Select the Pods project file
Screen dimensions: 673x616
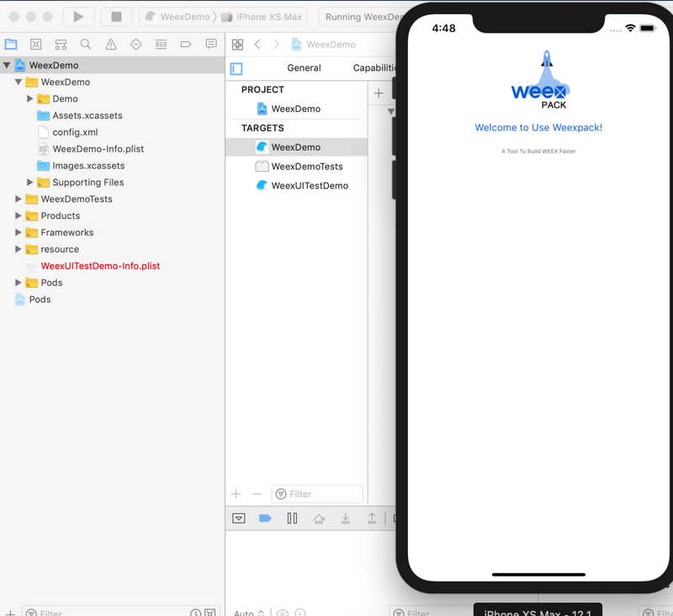40,300
